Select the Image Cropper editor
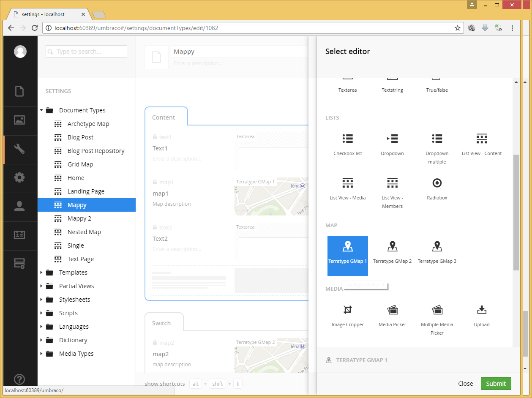532x398 pixels. [x=348, y=316]
